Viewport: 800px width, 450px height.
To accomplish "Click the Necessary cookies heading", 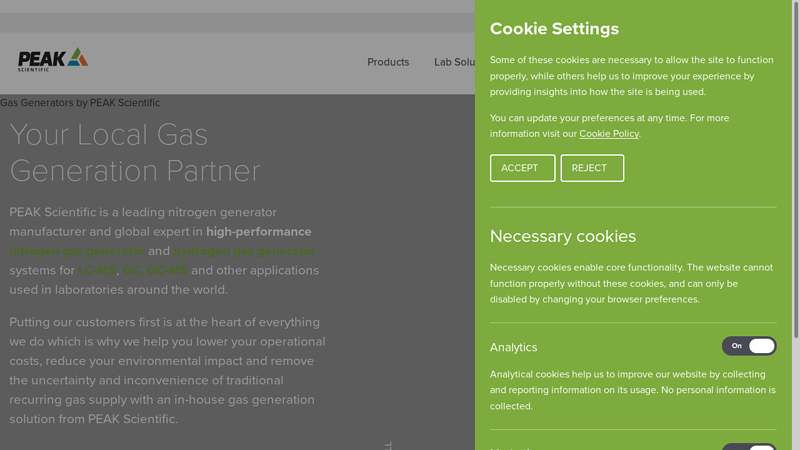I will 563,236.
